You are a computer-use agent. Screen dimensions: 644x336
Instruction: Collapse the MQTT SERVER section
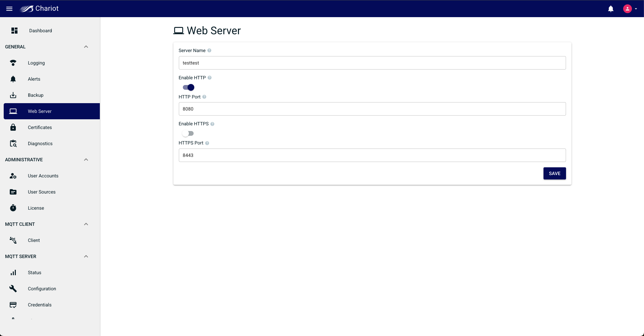click(x=86, y=256)
